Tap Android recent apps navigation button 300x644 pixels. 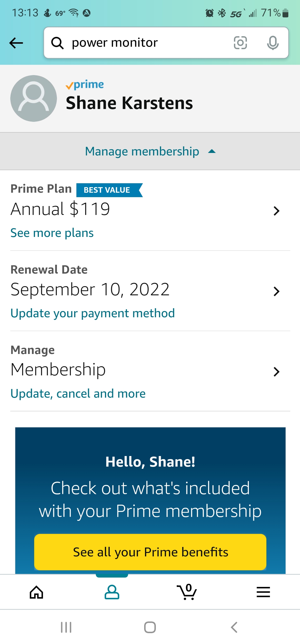[66, 627]
